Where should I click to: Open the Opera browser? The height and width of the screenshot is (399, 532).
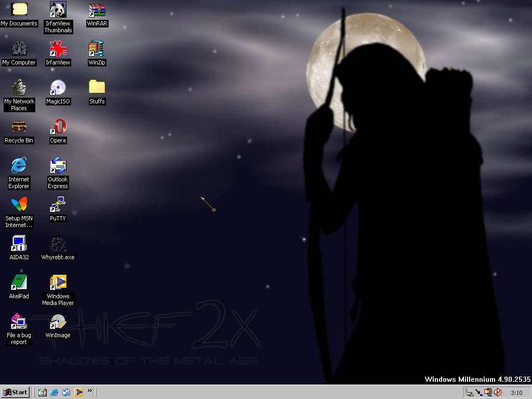tap(57, 127)
